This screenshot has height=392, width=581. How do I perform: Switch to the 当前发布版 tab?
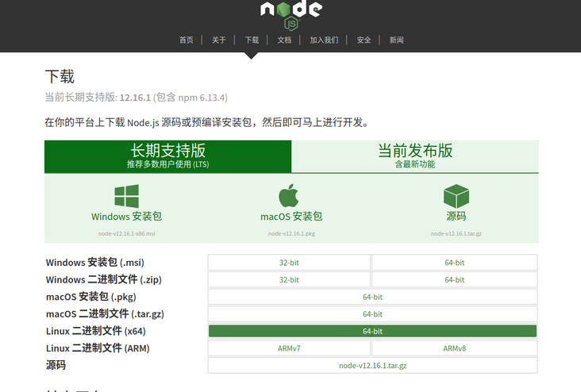click(415, 156)
